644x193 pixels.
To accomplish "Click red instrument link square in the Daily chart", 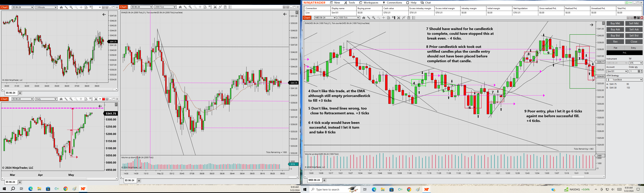I will pos(104,99).
